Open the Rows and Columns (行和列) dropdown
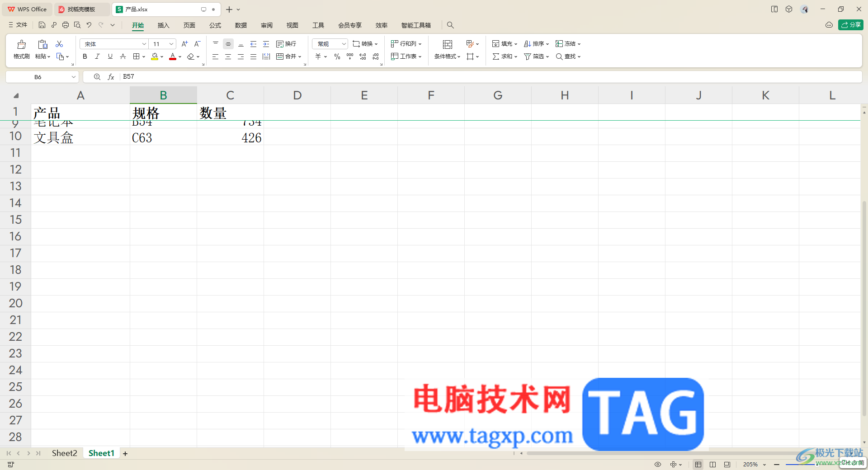 point(406,44)
